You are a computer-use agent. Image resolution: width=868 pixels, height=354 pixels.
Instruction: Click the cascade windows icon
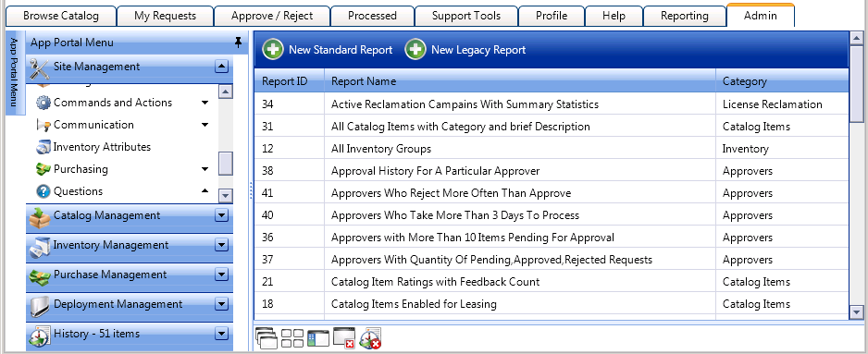(x=267, y=338)
